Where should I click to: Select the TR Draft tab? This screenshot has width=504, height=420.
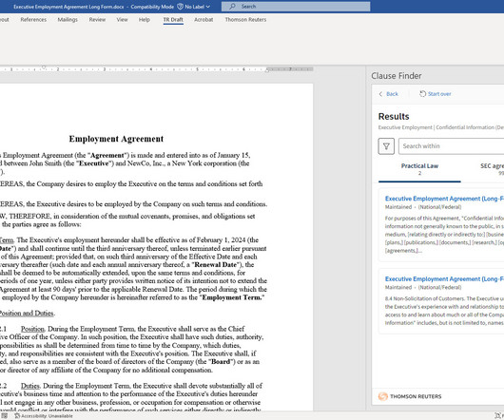[x=173, y=20]
